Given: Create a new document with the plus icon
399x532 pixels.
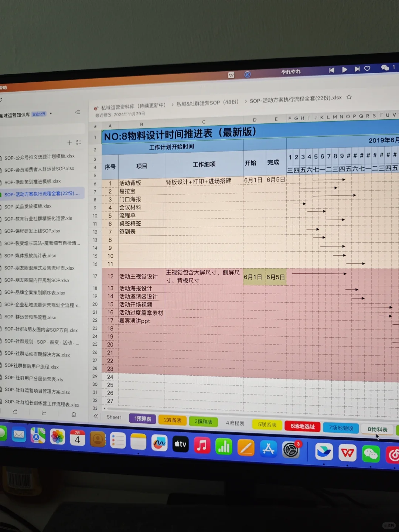Looking at the screenshot, I should [69, 143].
